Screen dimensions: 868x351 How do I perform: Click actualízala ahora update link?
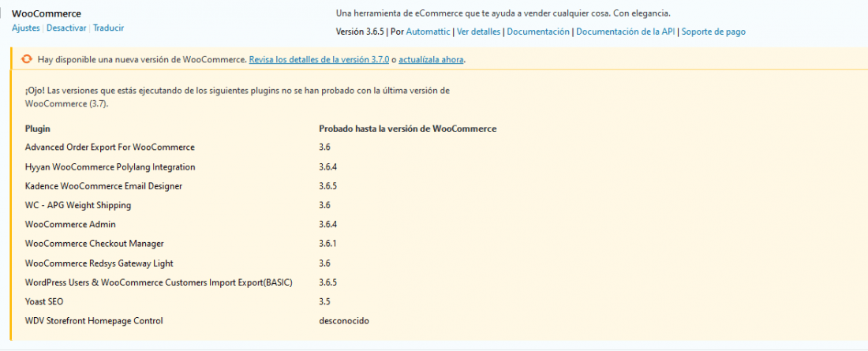coord(431,59)
